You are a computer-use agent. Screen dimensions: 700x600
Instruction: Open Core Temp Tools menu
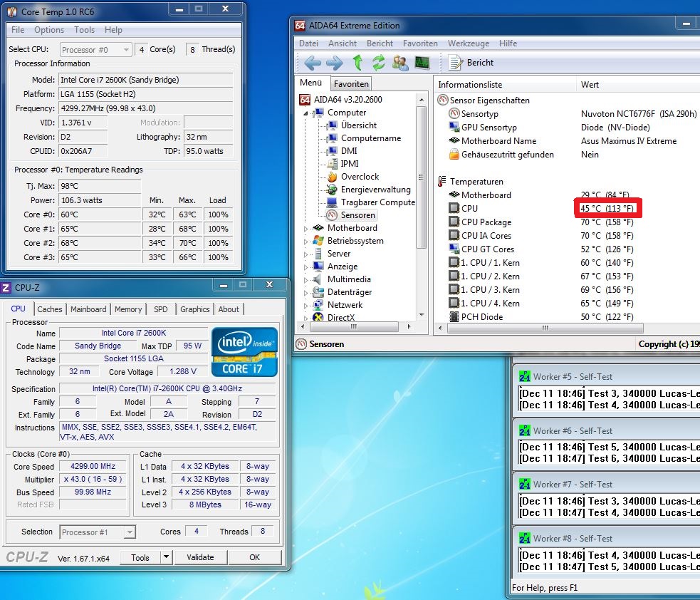[84, 30]
